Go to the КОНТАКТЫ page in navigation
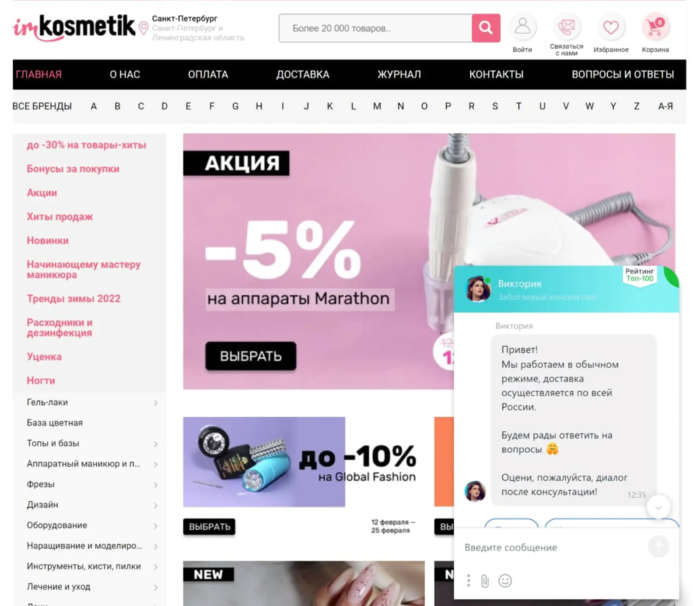Viewport: 700px width, 606px height. pos(496,74)
